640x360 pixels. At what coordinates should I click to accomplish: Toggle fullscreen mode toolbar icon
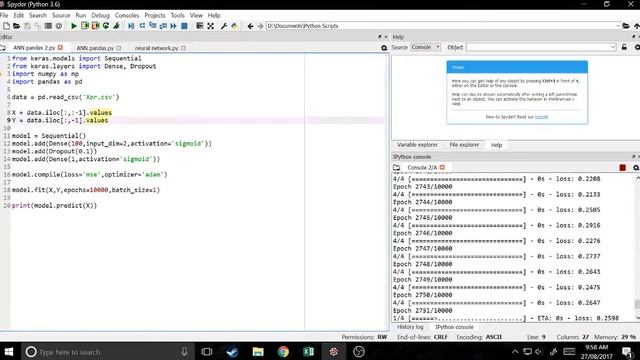211,26
